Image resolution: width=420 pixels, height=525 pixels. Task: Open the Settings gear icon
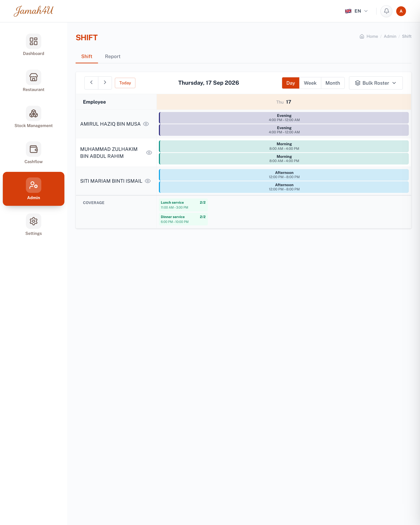click(x=34, y=221)
